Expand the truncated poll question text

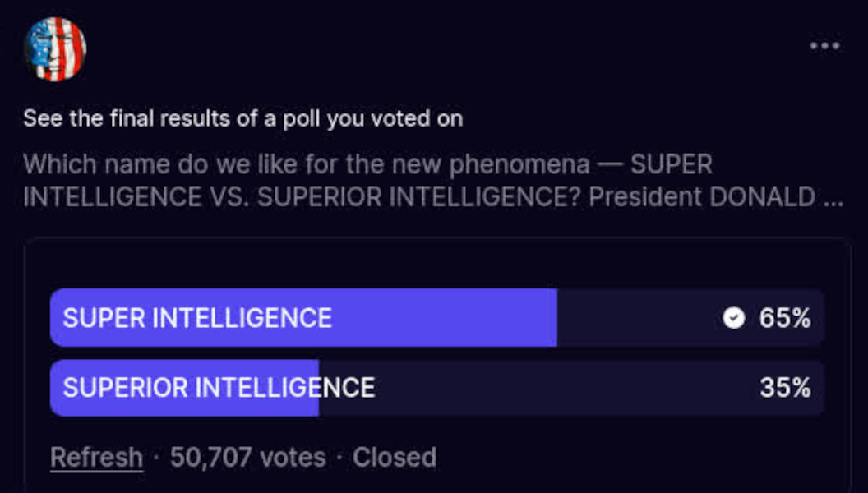[x=433, y=181]
